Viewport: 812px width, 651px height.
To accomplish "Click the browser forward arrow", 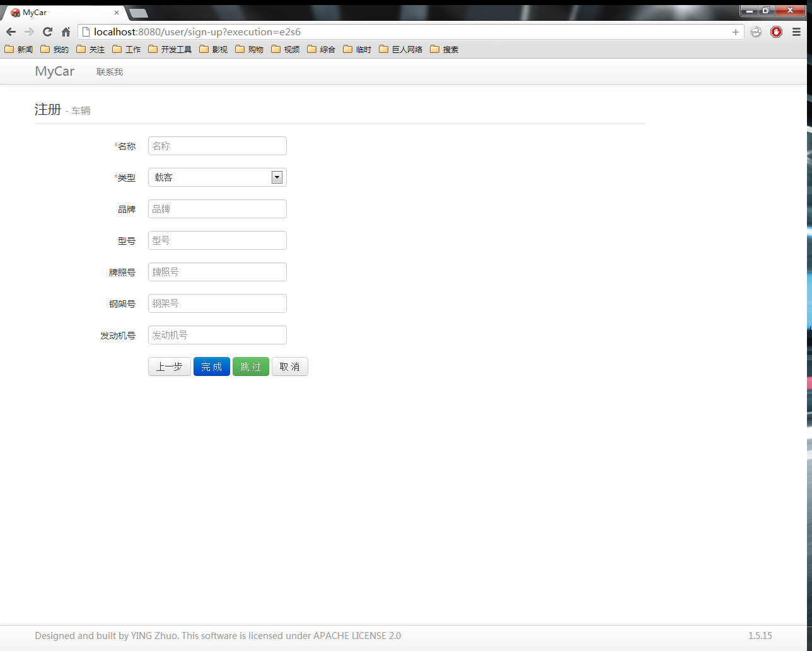I will pyautogui.click(x=29, y=32).
